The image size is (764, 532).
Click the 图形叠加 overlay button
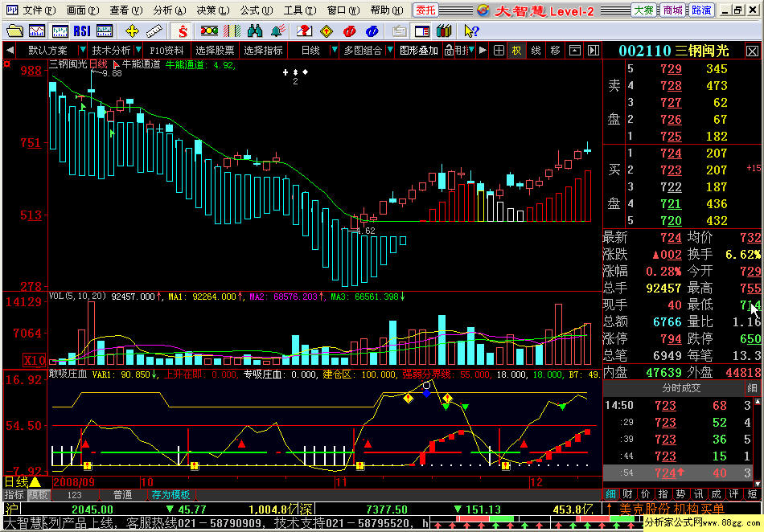coord(418,50)
